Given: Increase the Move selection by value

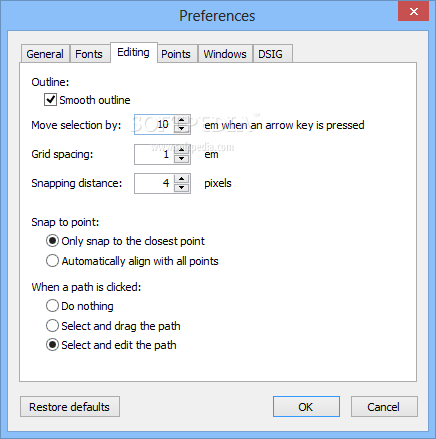Looking at the screenshot, I should (x=182, y=120).
